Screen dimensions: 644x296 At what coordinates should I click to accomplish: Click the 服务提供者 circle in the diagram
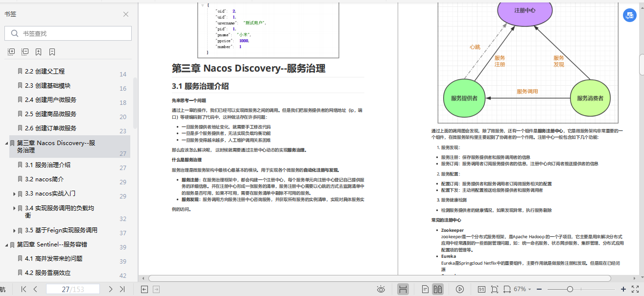pos(464,98)
